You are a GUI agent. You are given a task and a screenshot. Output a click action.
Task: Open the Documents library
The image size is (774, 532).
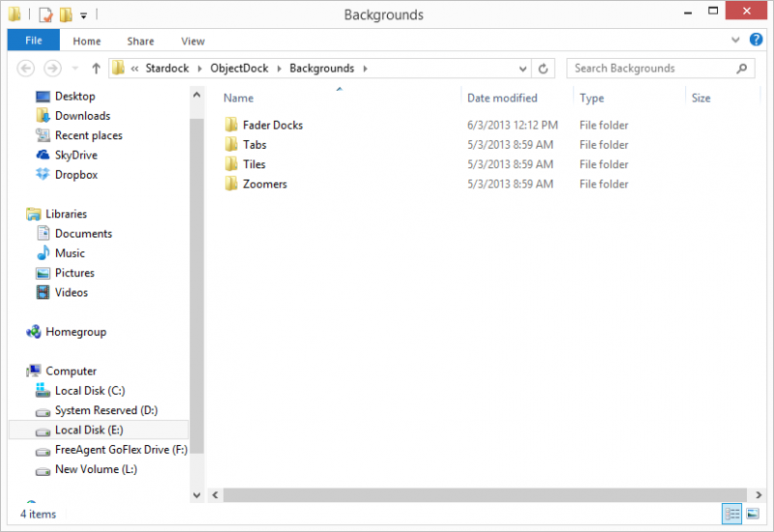pyautogui.click(x=83, y=233)
